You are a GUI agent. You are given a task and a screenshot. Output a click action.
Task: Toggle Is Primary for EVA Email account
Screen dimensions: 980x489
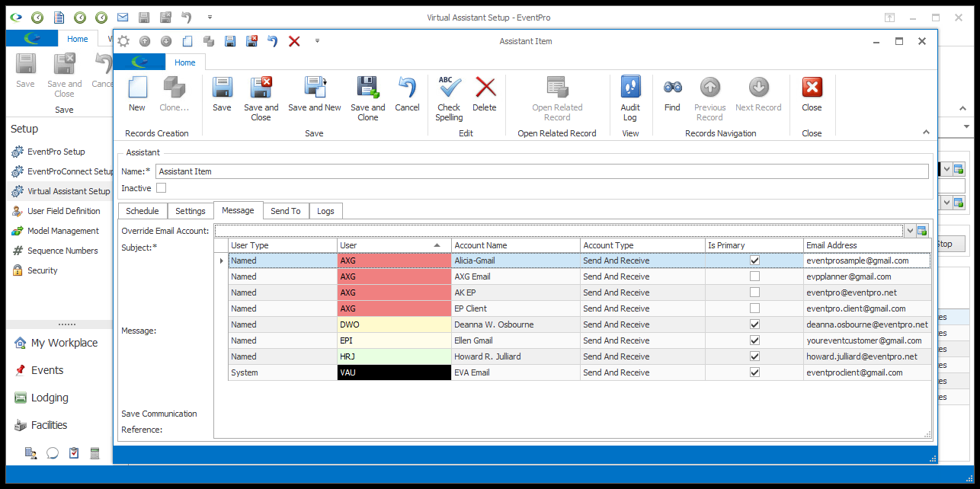[x=754, y=372]
